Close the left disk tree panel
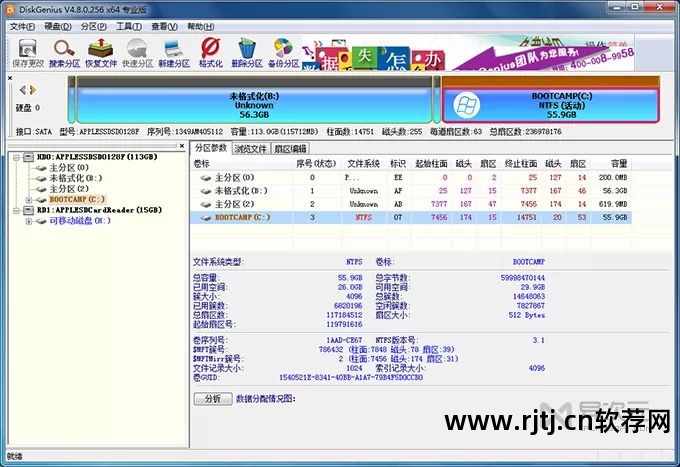The height and width of the screenshot is (467, 680). point(182,146)
